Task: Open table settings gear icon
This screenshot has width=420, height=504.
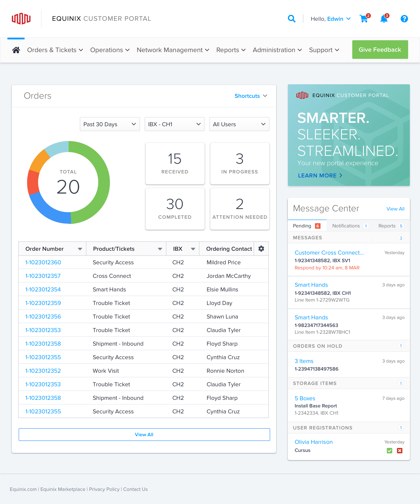Action: coord(261,249)
